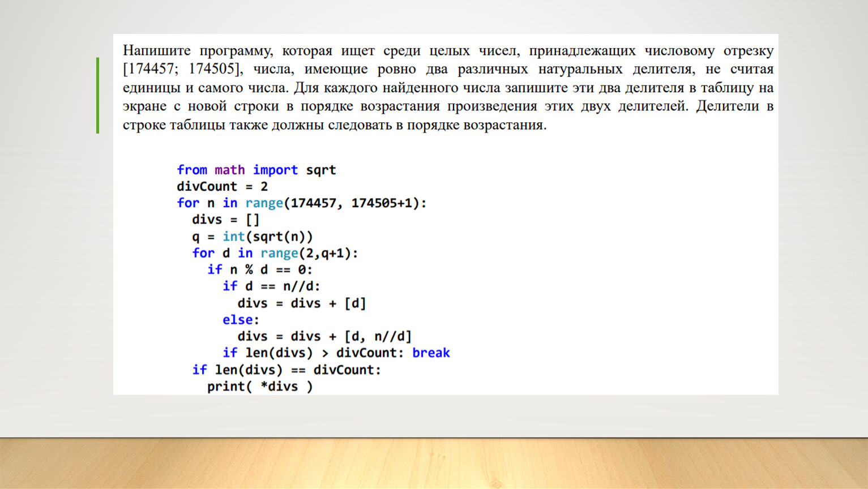Screen dimensions: 868x489
Task: Click the "divs = divs + [d, n//d]" line
Action: pos(324,336)
